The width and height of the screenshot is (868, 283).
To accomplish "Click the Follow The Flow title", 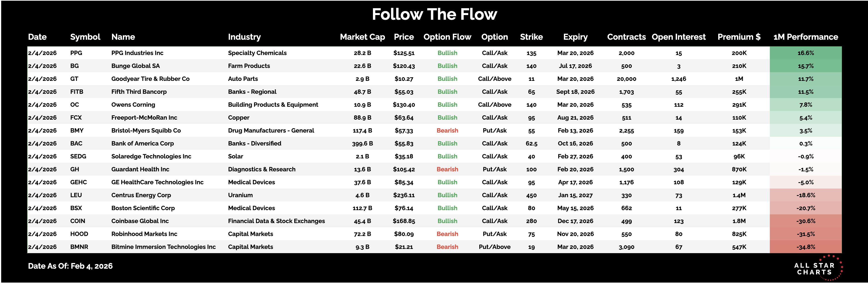I will [434, 15].
